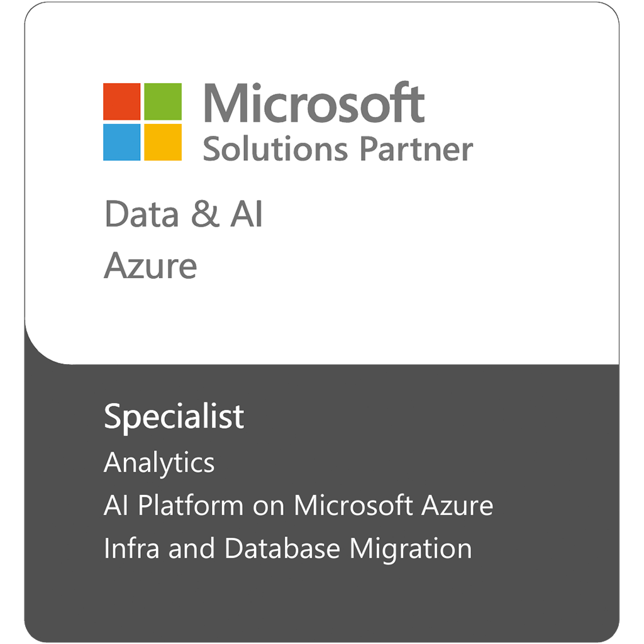This screenshot has height=644, width=644.
Task: Click the red square of Microsoft logo
Action: (x=121, y=101)
